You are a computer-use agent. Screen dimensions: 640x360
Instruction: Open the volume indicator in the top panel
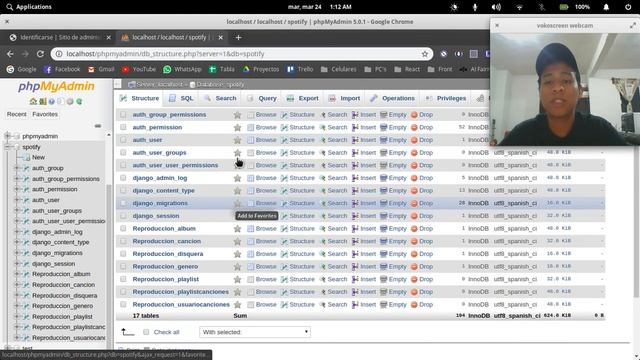496,7
